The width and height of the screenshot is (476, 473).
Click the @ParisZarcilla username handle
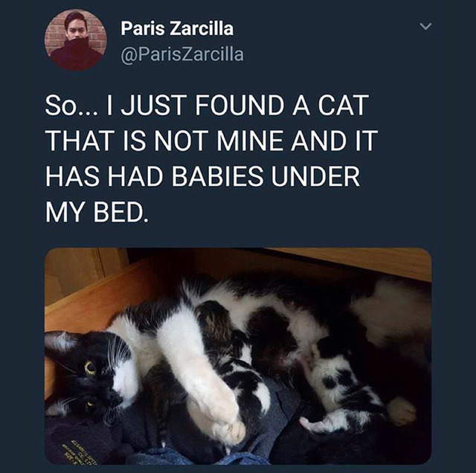(x=181, y=54)
